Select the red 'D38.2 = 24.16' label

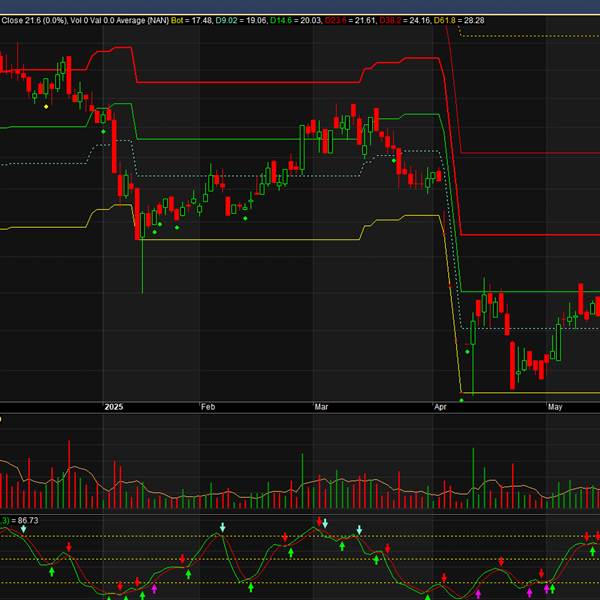(x=405, y=20)
